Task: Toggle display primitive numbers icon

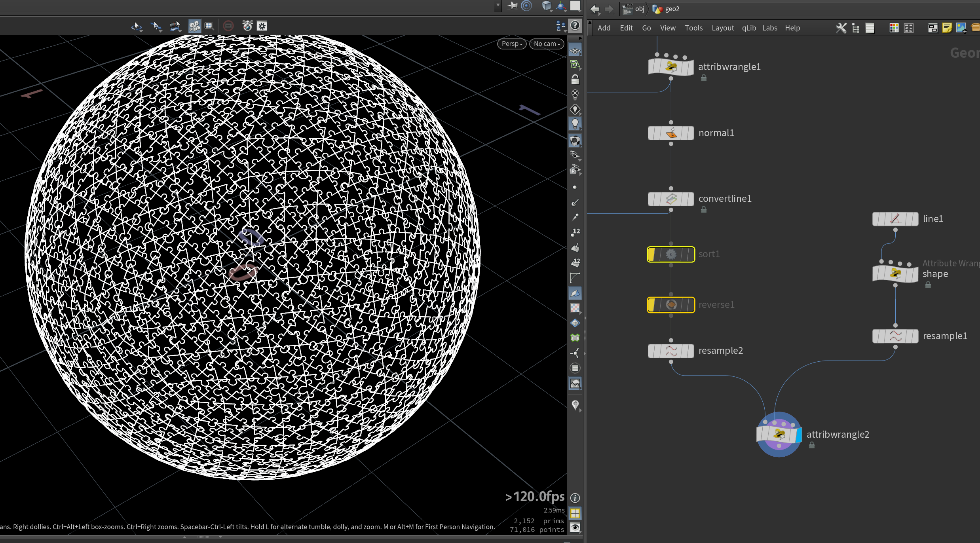Action: tap(575, 263)
